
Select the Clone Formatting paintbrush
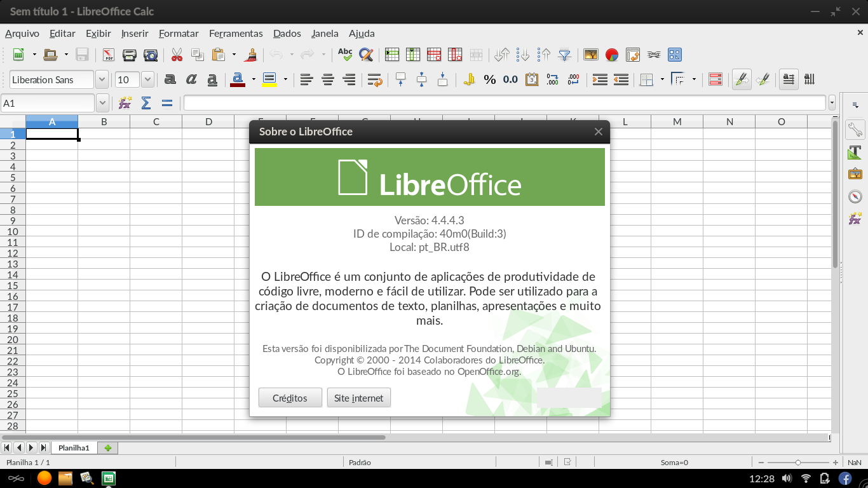(250, 55)
